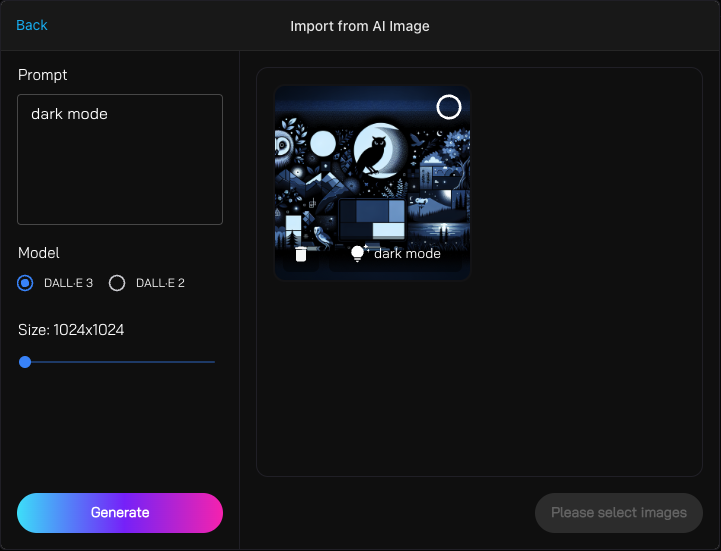Image resolution: width=721 pixels, height=551 pixels.
Task: Click the Model section label
Action: click(39, 253)
